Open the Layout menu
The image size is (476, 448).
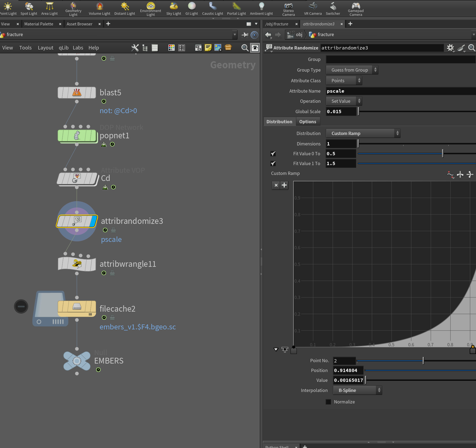45,48
